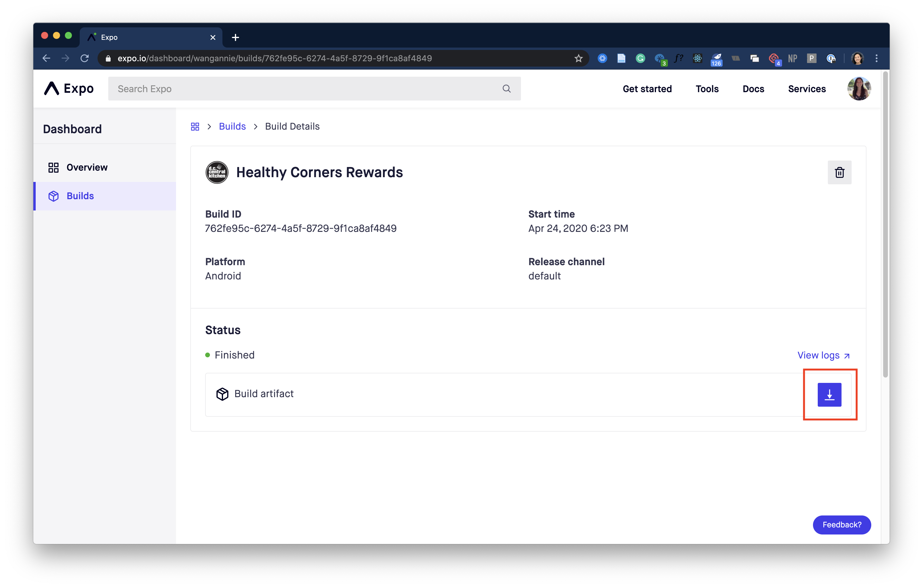The height and width of the screenshot is (588, 923).
Task: Bookmark this page with star icon
Action: (578, 58)
